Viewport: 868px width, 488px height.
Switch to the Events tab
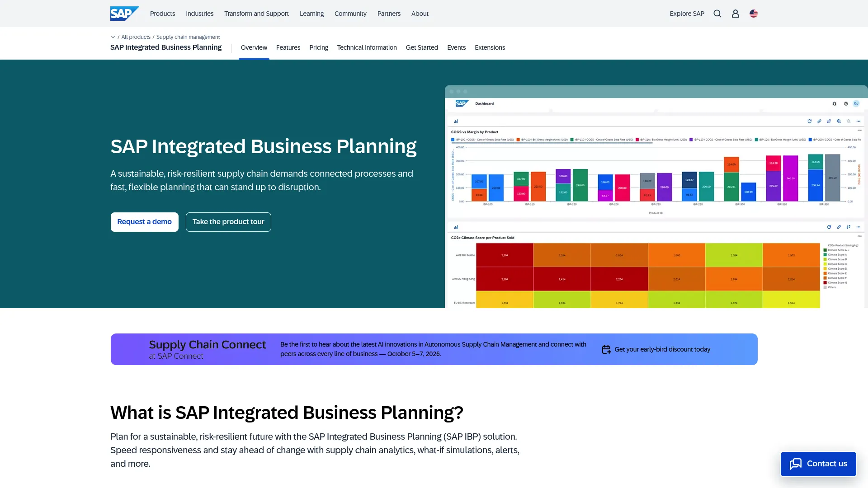456,47
